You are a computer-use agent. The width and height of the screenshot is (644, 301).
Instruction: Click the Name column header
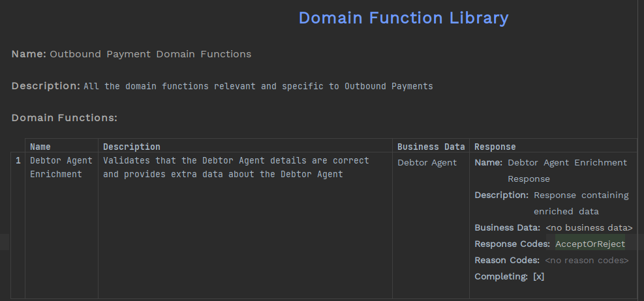40,147
